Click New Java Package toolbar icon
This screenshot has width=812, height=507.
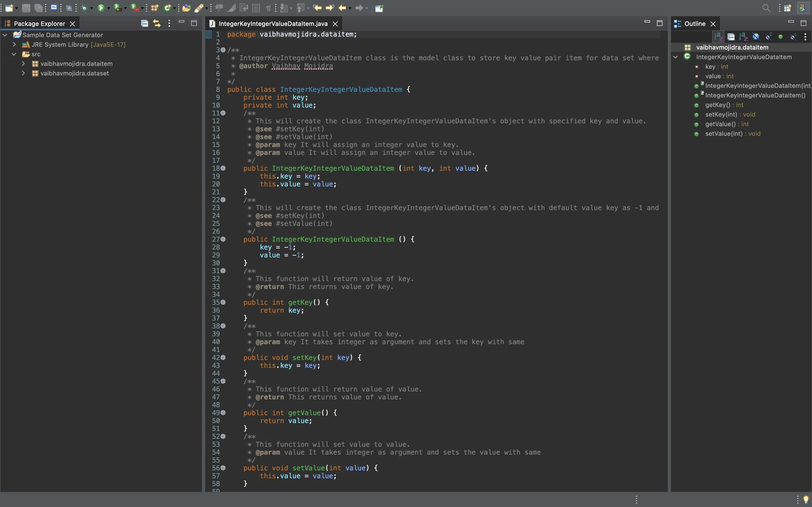(x=154, y=8)
